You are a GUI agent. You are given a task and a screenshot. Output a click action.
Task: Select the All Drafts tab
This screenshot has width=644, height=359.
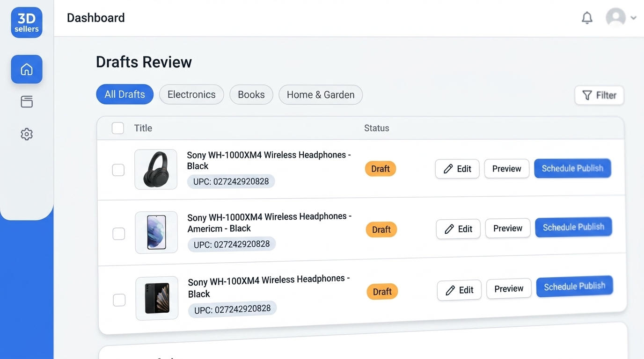coord(125,94)
